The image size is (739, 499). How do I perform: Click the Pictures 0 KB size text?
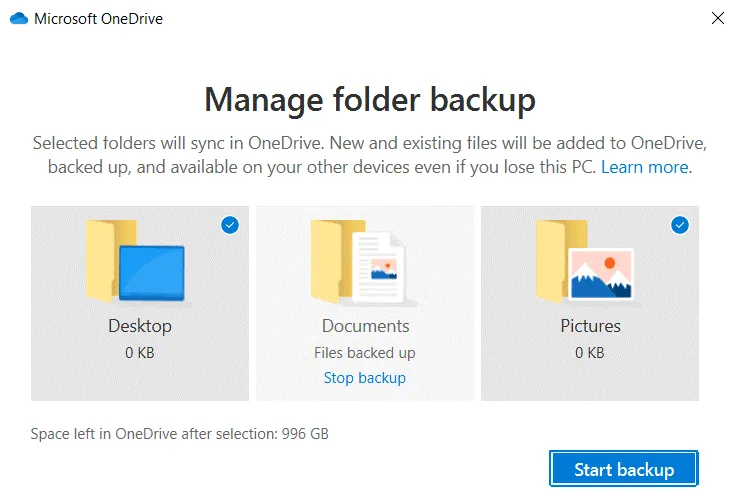(590, 352)
